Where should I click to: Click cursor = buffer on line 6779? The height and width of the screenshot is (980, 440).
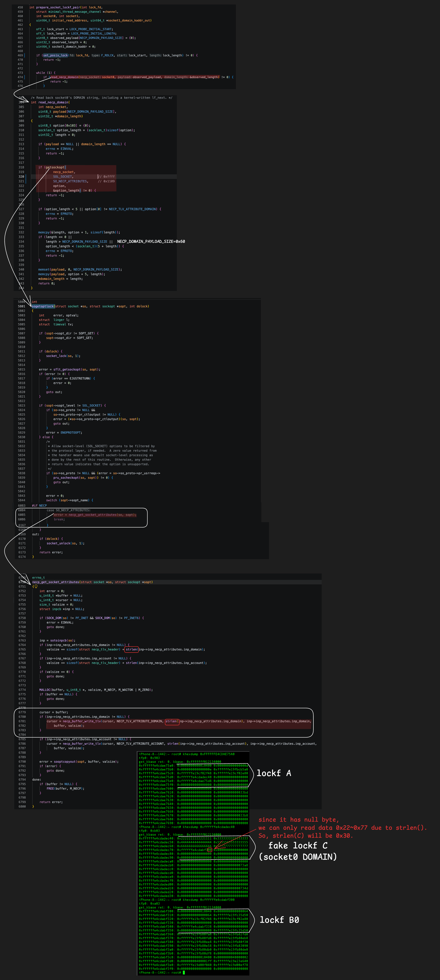point(54,712)
